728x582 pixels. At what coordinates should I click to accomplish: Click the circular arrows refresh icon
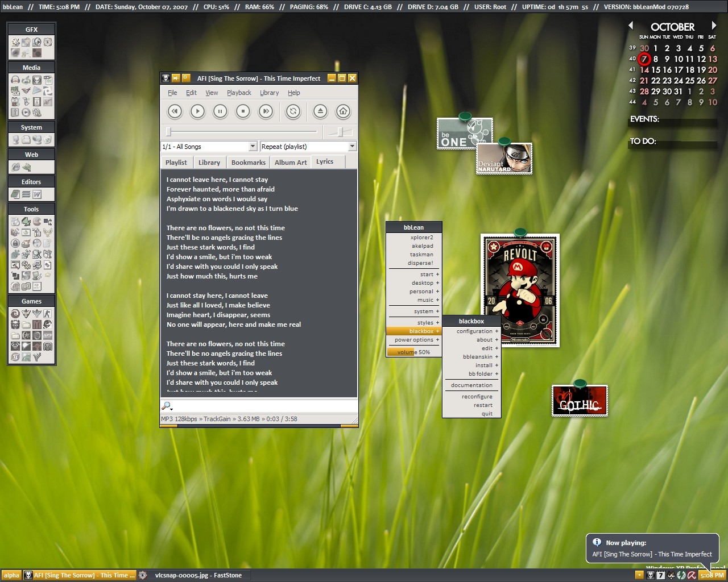pos(293,111)
